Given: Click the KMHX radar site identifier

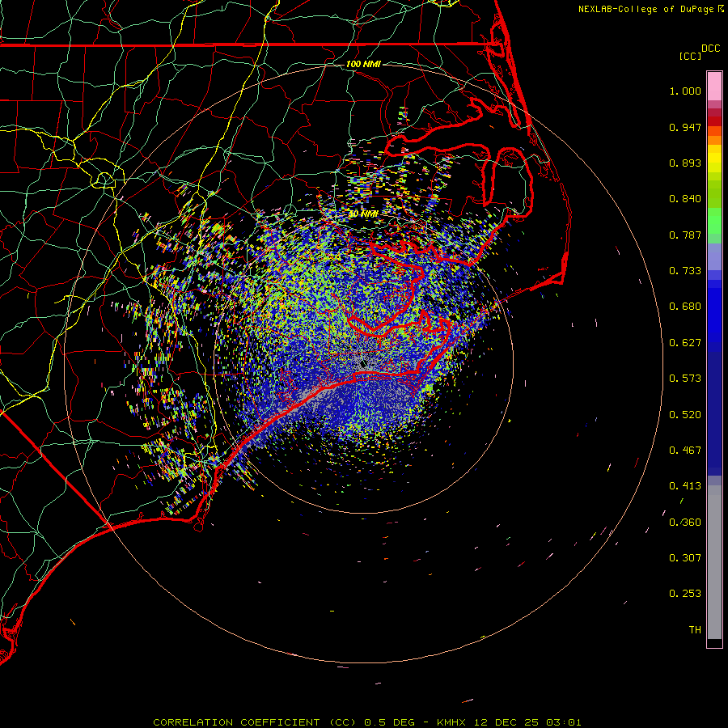Looking at the screenshot, I should [451, 722].
